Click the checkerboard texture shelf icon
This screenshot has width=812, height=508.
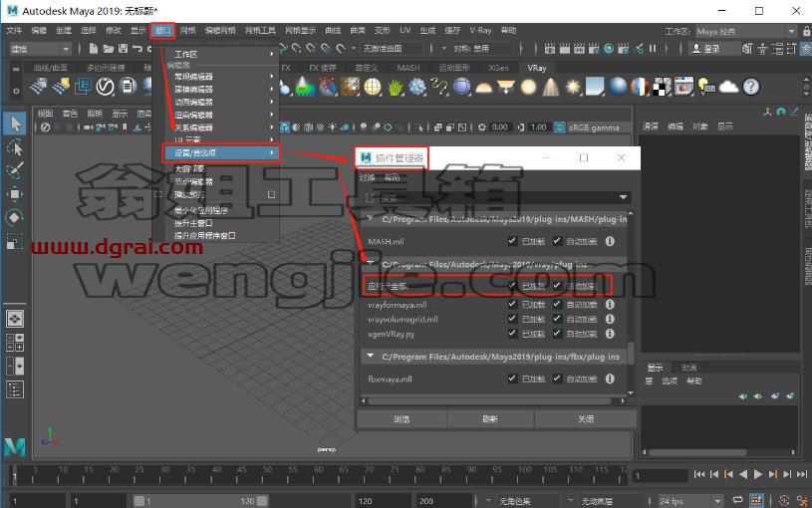click(662, 87)
